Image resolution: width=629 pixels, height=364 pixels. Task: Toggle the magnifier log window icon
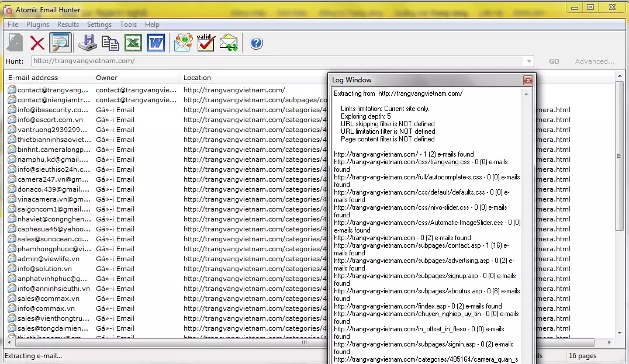click(x=61, y=43)
